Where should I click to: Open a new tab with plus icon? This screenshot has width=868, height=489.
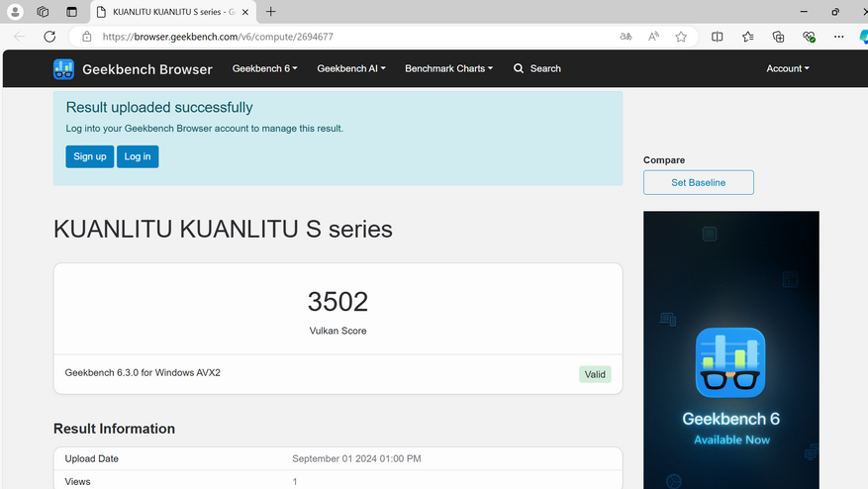click(271, 12)
